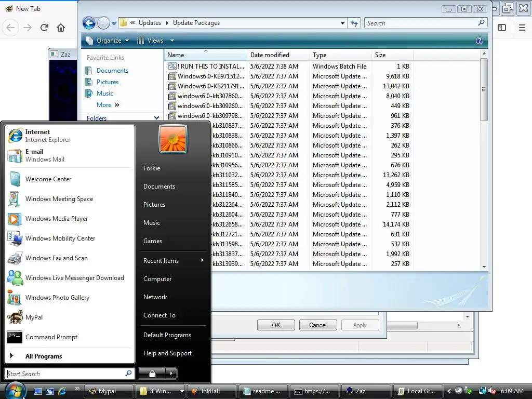Screen dimensions: 532x399
Task: Select the RUN THIS TO INSTAL batch file
Action: [x=206, y=66]
